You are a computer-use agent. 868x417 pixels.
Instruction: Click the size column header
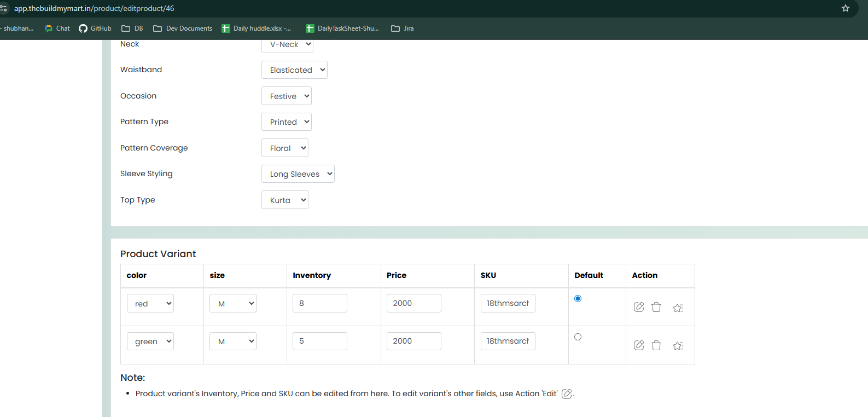(x=217, y=275)
